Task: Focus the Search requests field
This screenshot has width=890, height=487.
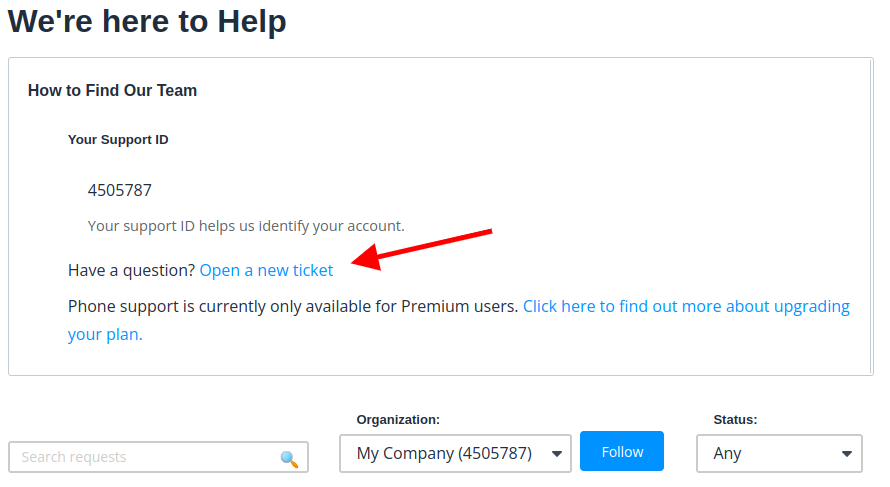Action: click(x=145, y=457)
